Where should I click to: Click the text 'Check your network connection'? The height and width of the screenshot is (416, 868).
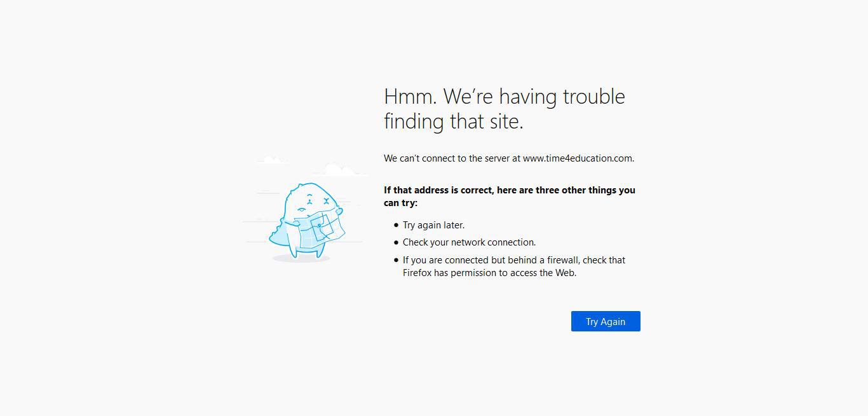coord(469,242)
